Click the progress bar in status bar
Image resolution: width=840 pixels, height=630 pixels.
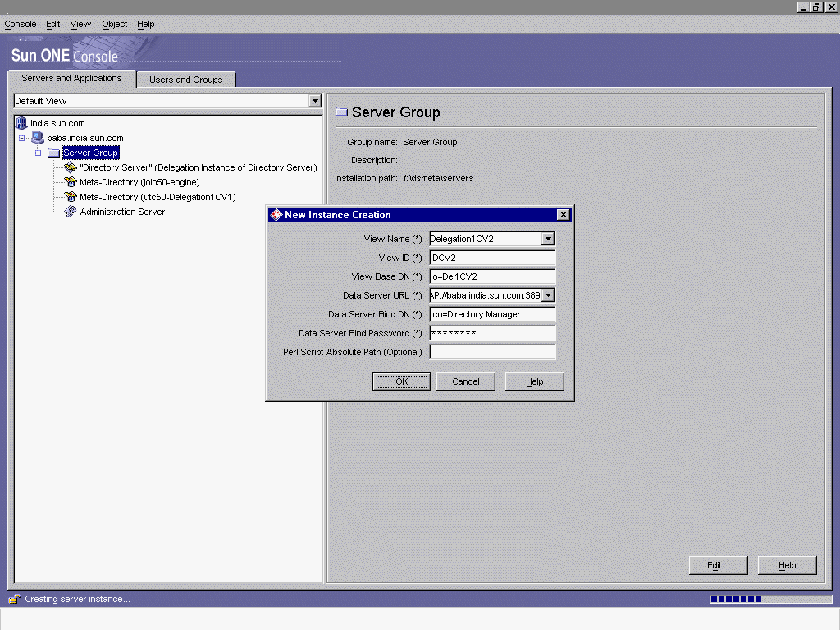[x=771, y=599]
